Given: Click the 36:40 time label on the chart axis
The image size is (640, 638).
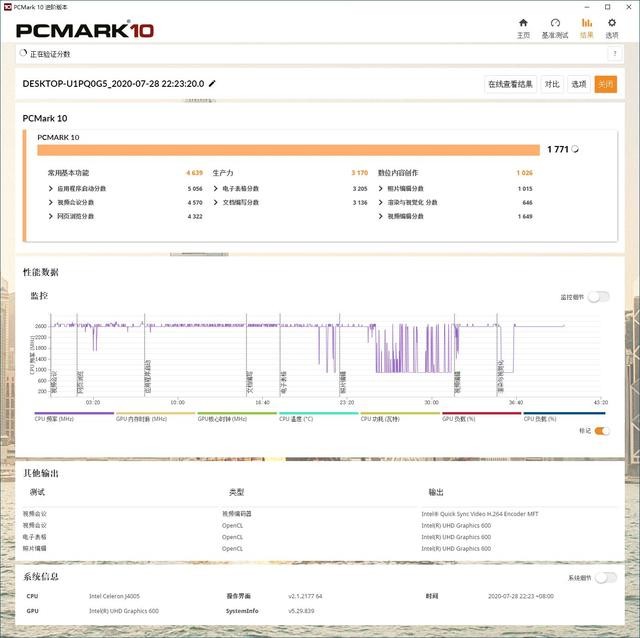Looking at the screenshot, I should tap(516, 402).
